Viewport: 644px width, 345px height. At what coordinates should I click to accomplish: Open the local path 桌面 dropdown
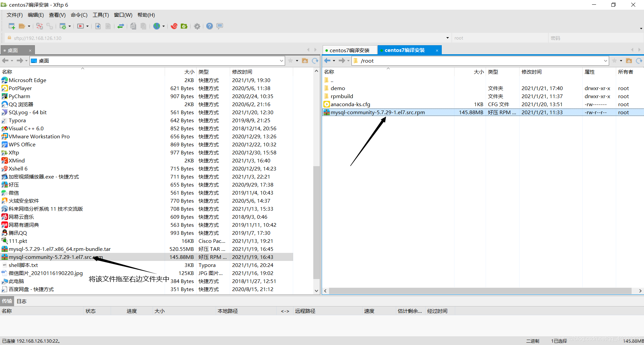(x=281, y=61)
